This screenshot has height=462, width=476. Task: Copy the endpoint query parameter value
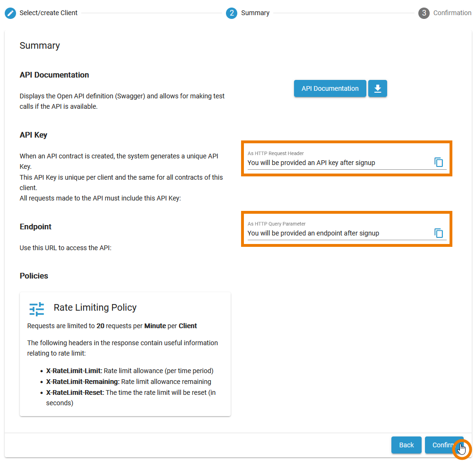(439, 233)
